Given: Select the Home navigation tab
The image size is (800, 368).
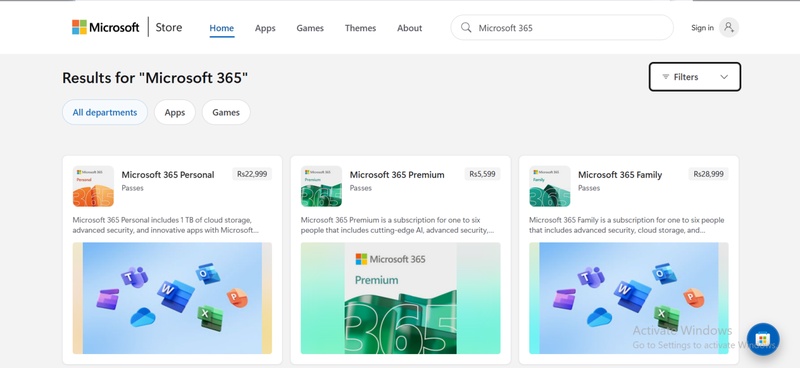Looking at the screenshot, I should pyautogui.click(x=221, y=28).
